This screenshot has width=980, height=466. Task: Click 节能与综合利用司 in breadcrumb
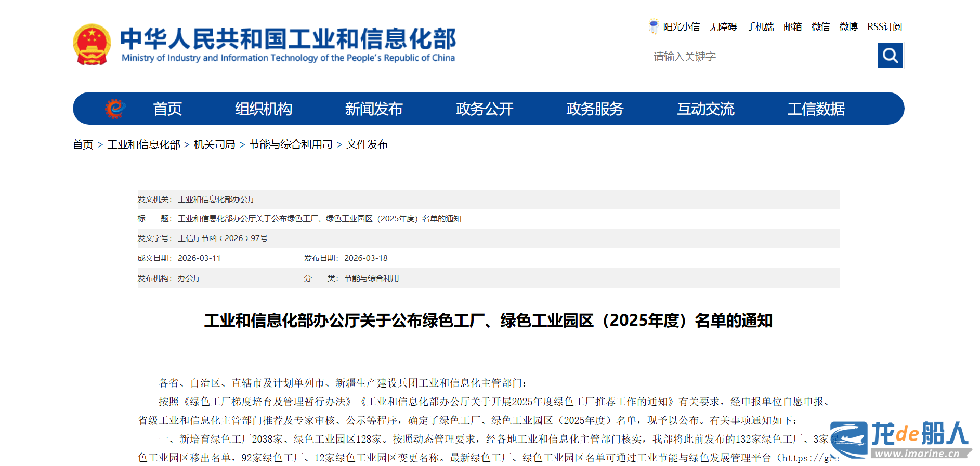click(x=291, y=144)
